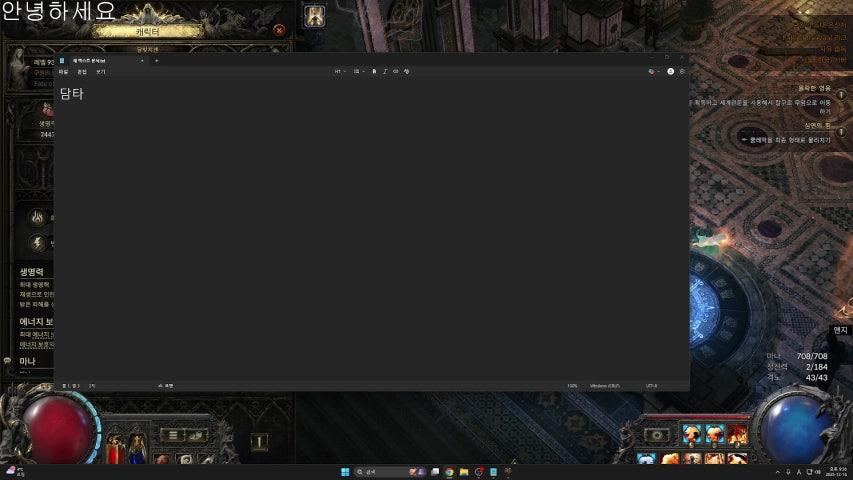Expand the H1 heading dropdown in Notepad
Viewport: 853px width, 480px height.
[340, 71]
